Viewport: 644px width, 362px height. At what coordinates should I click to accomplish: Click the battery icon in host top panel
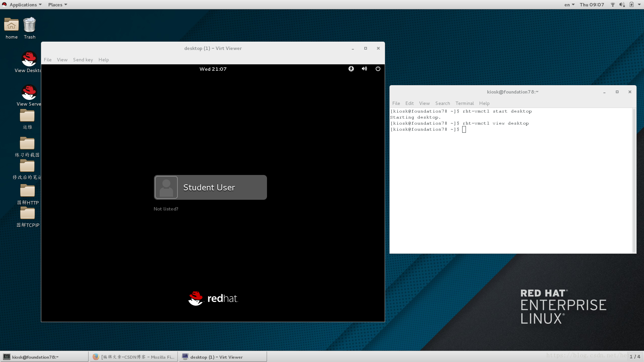632,5
